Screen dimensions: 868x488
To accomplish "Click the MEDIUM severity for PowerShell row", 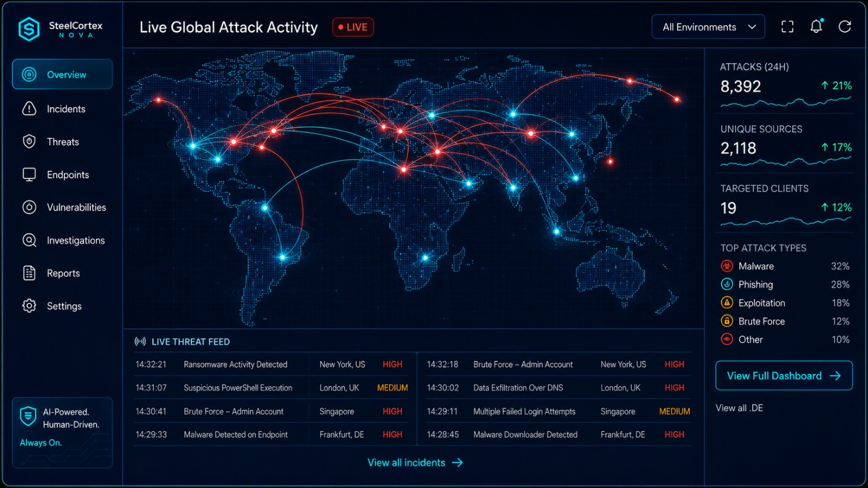I will (392, 388).
